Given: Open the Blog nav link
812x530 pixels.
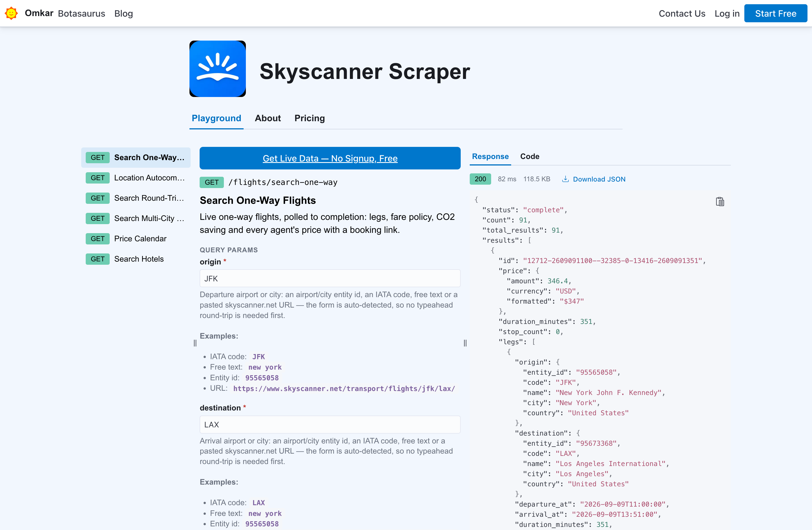Looking at the screenshot, I should [123, 13].
